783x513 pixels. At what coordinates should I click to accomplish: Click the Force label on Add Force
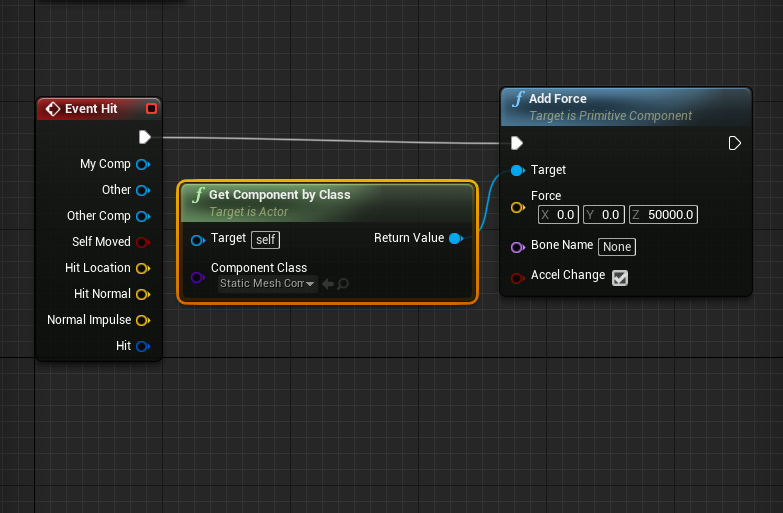546,196
